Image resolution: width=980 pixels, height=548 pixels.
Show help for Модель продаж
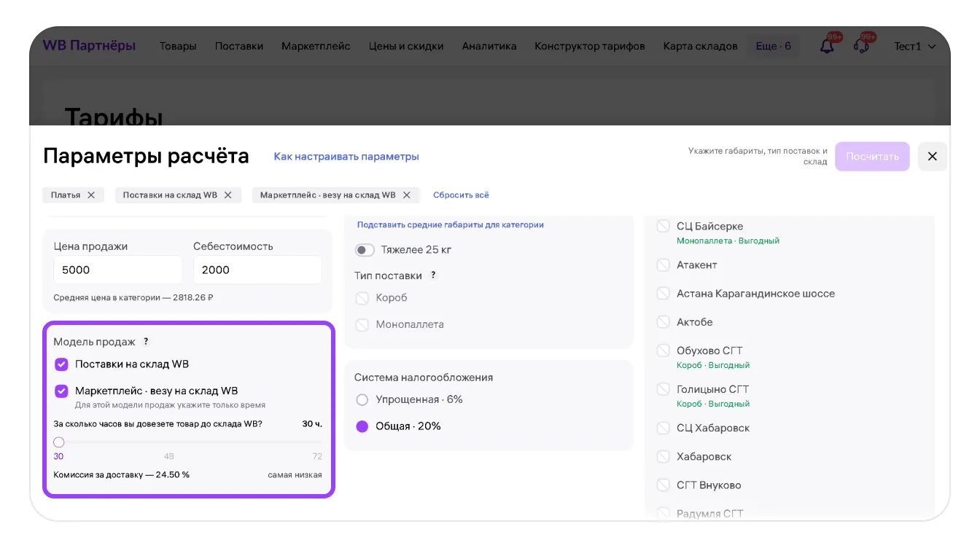tap(146, 341)
